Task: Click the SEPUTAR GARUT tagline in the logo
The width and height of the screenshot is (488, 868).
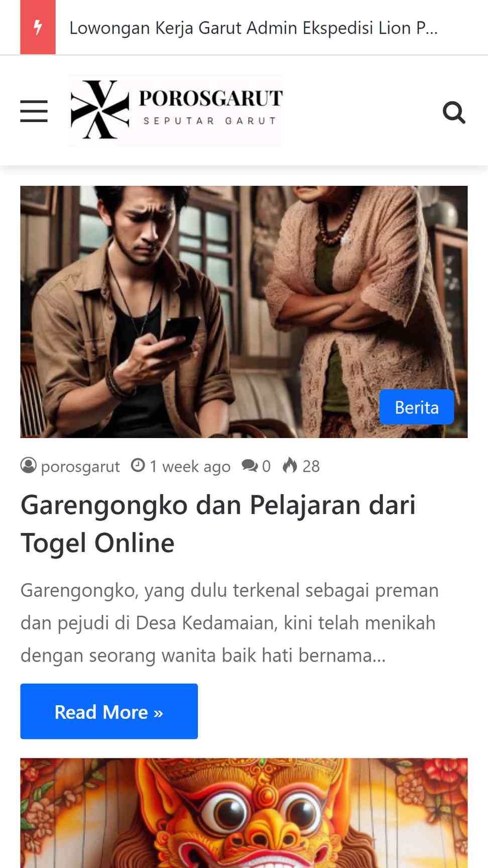Action: pos(210,121)
